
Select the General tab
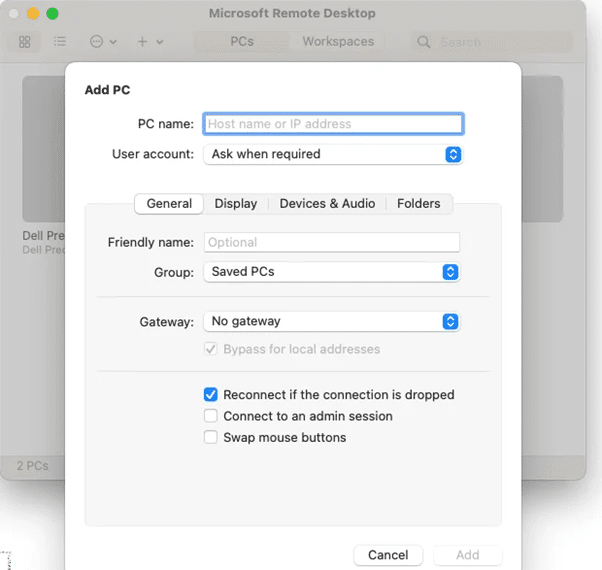coord(169,203)
